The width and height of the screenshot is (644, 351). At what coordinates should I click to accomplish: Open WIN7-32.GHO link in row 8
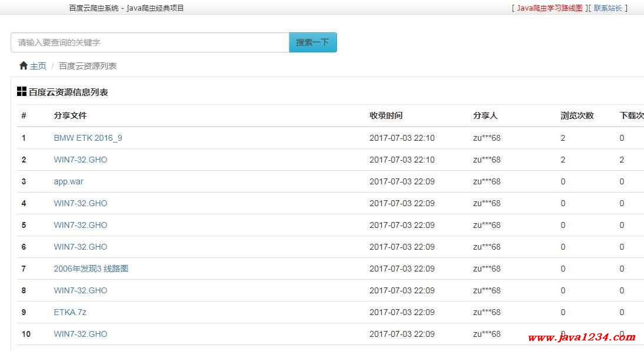click(81, 290)
